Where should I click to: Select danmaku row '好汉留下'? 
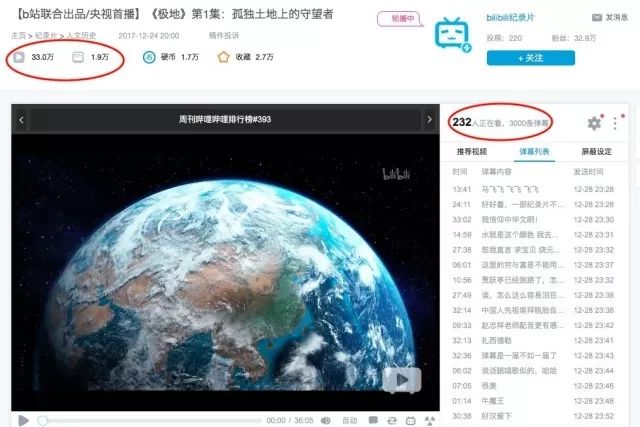[533, 416]
